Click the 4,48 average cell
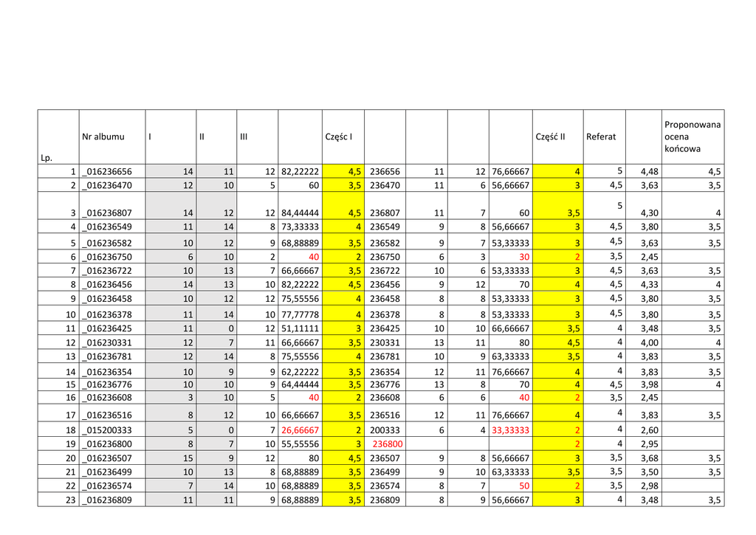The width and height of the screenshot is (756, 535). click(x=648, y=171)
